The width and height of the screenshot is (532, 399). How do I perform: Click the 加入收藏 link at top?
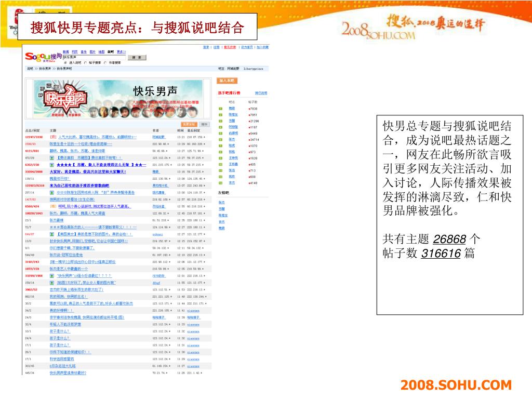coord(262,47)
